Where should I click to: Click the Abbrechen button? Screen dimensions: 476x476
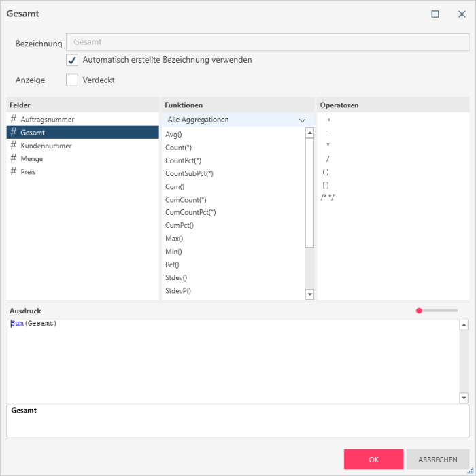(437, 460)
